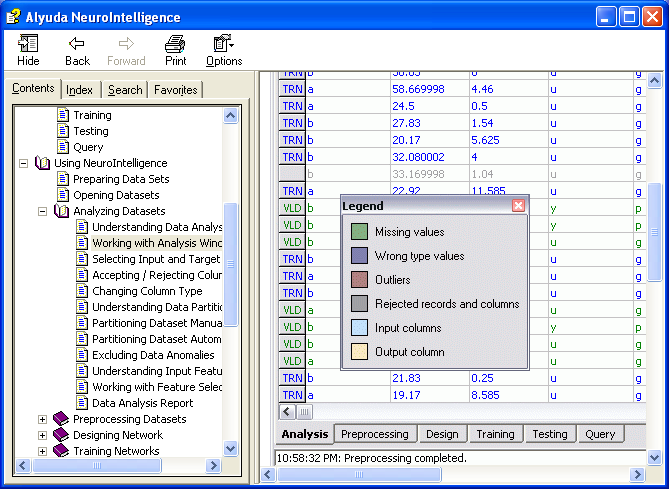Click the Wrong type values purple swatch
Image resolution: width=669 pixels, height=489 pixels.
(x=359, y=256)
